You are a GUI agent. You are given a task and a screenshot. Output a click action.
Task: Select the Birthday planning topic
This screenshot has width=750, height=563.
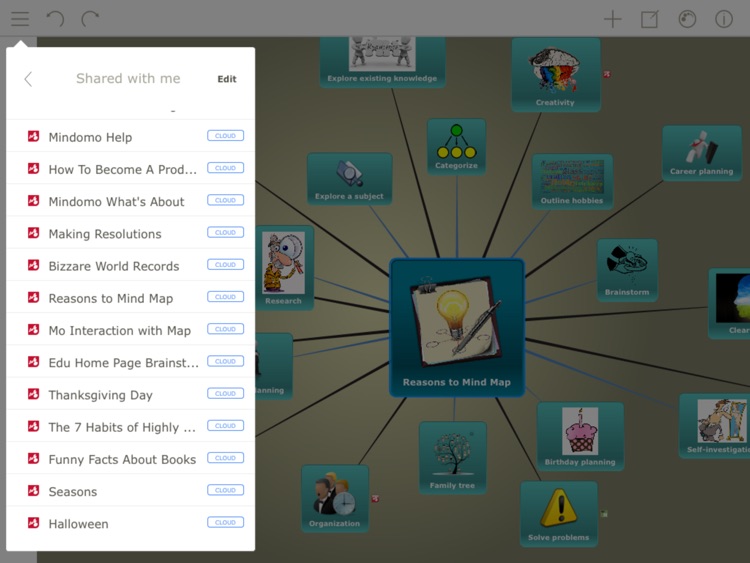580,436
